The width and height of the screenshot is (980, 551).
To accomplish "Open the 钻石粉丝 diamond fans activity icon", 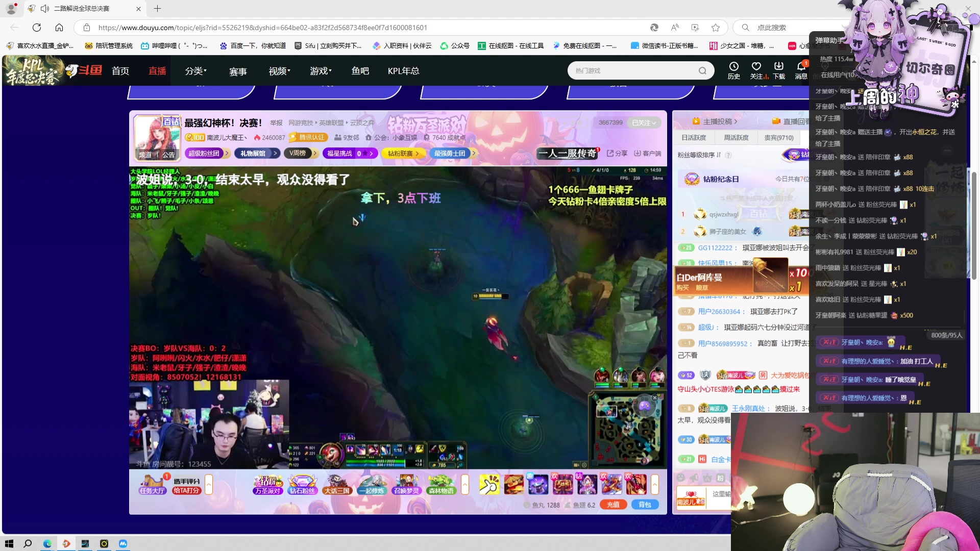I will 302,485.
